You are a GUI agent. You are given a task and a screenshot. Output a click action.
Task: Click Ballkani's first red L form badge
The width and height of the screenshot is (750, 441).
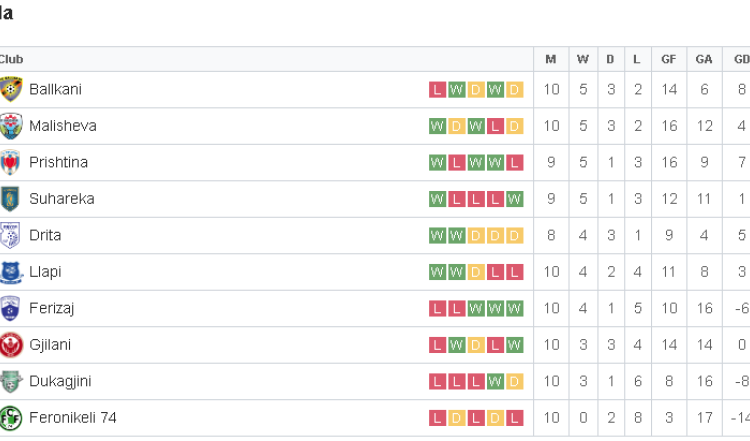tap(437, 89)
